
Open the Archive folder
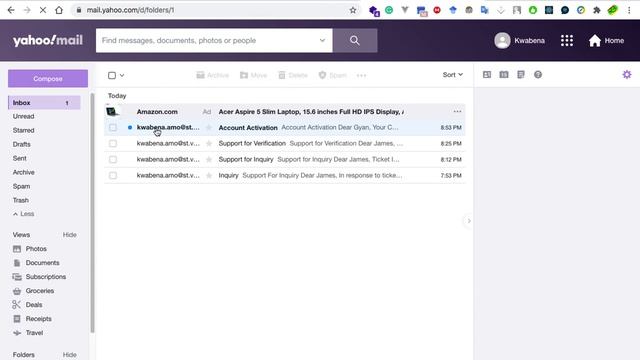23,172
